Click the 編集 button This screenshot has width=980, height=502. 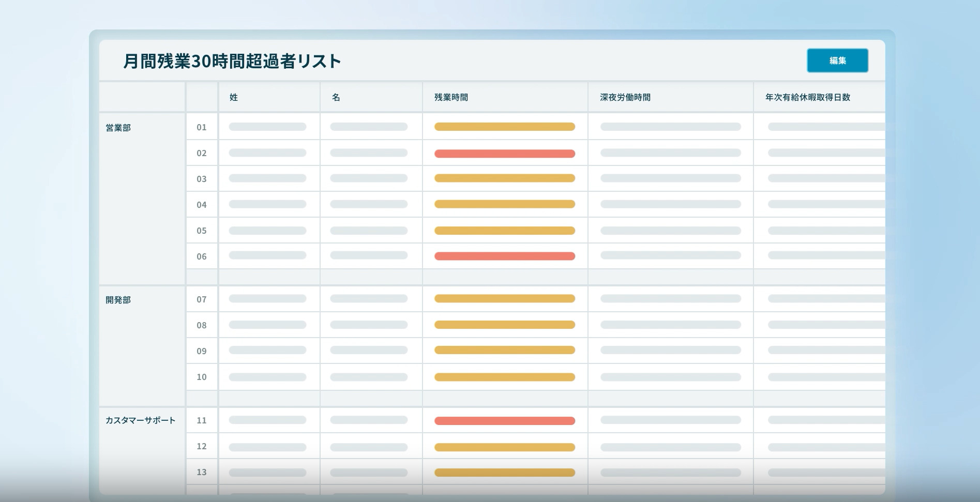[837, 60]
